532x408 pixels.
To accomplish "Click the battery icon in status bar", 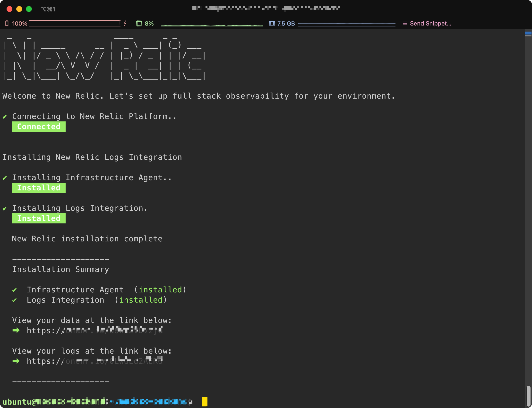I will pos(7,23).
